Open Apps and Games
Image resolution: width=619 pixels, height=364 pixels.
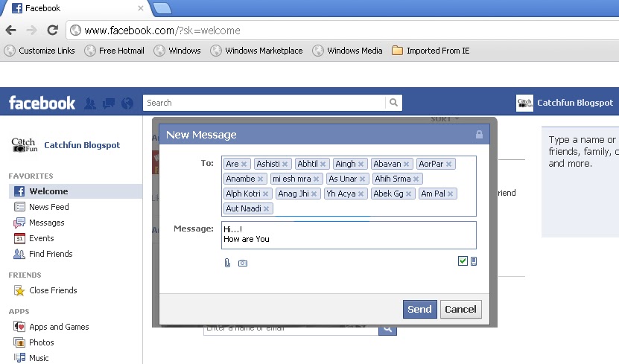51,327
